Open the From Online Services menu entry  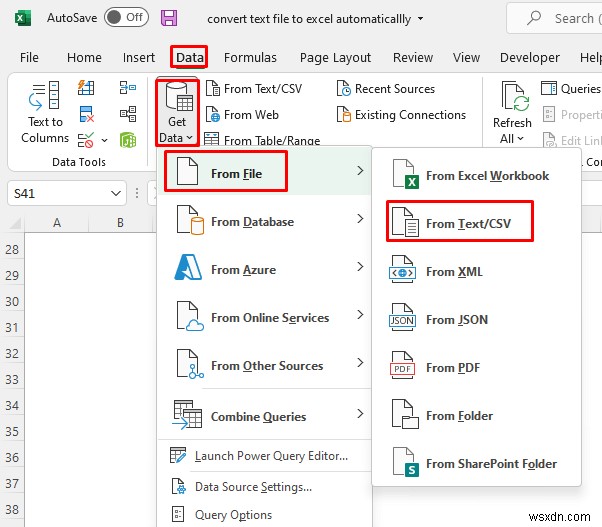pos(265,317)
